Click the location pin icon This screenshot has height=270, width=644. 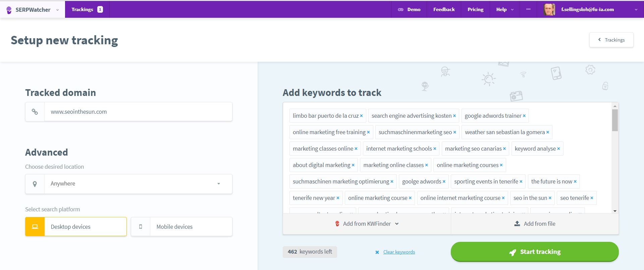pyautogui.click(x=35, y=184)
